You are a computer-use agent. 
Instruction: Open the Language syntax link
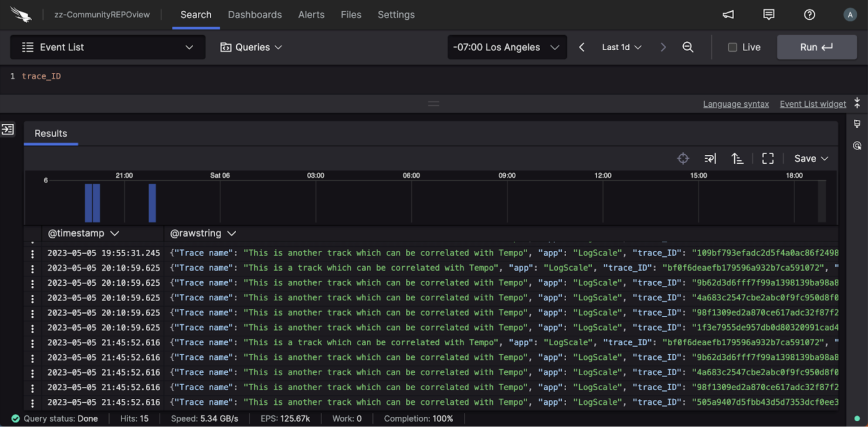(x=736, y=104)
